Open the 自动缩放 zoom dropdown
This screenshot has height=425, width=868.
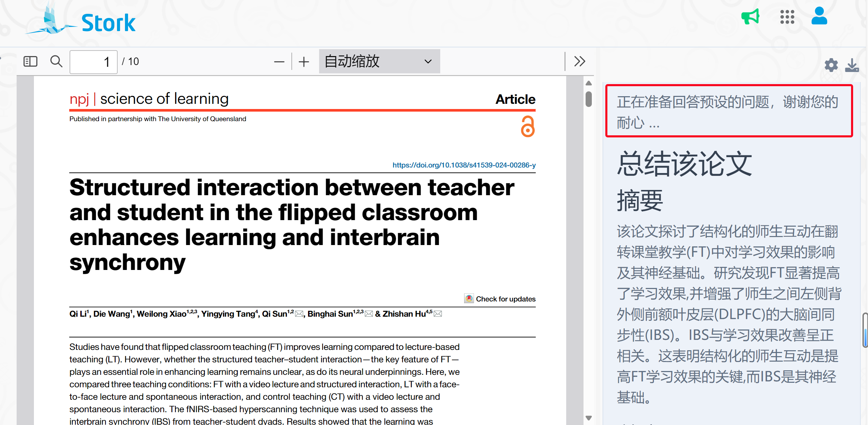[x=379, y=61]
